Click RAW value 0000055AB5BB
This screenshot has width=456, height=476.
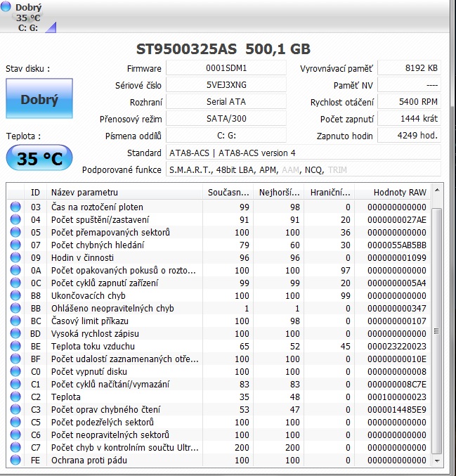397,245
